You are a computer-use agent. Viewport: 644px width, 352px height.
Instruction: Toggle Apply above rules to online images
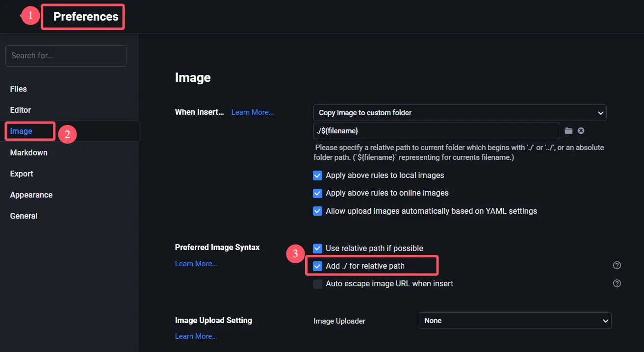point(318,193)
